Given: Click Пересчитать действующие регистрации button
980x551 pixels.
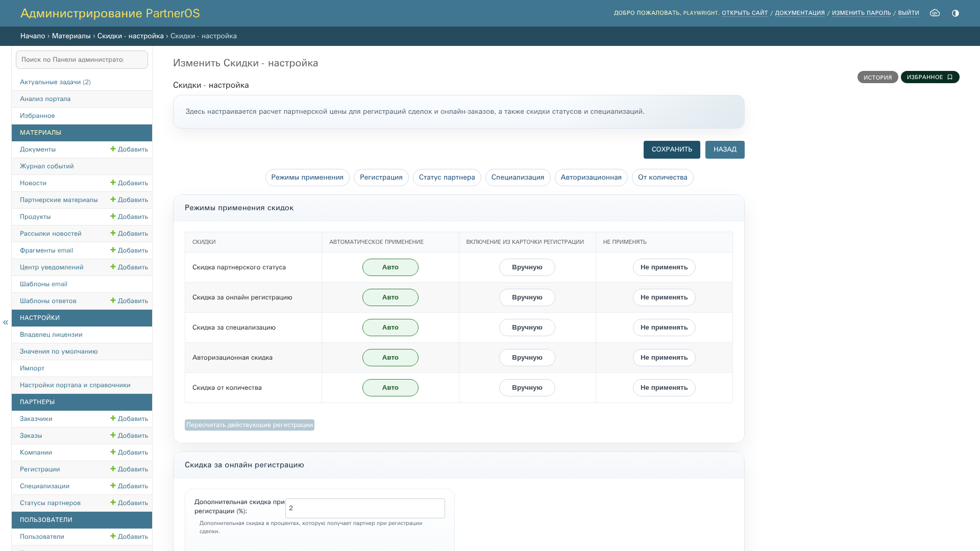Looking at the screenshot, I should (x=250, y=425).
